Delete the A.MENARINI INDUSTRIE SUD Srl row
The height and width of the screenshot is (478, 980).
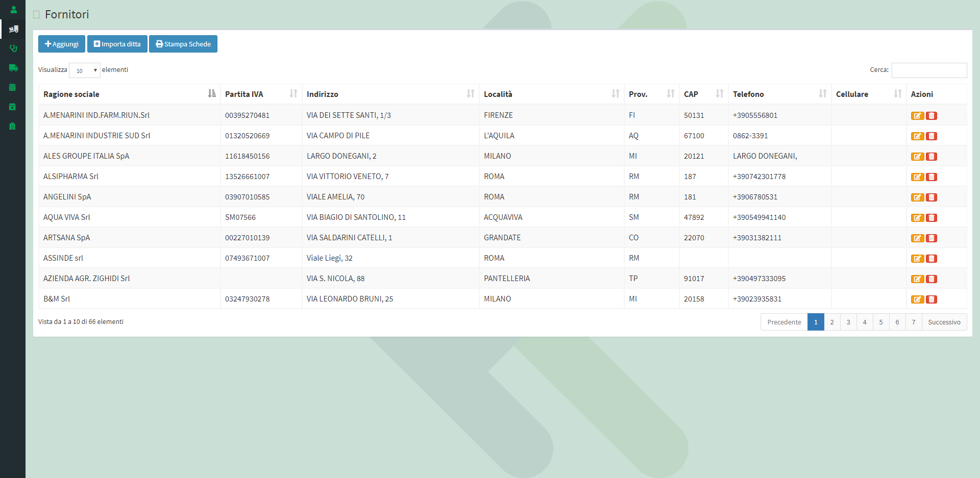click(932, 136)
